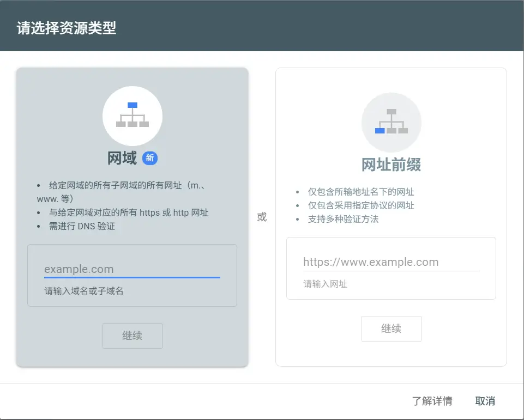This screenshot has height=420, width=524.
Task: Click the 仅包含所输地址名下的网址 bullet
Action: (361, 192)
